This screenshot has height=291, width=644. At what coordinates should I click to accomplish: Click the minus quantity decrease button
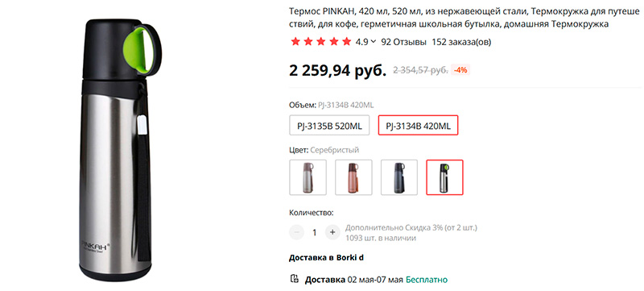click(296, 232)
